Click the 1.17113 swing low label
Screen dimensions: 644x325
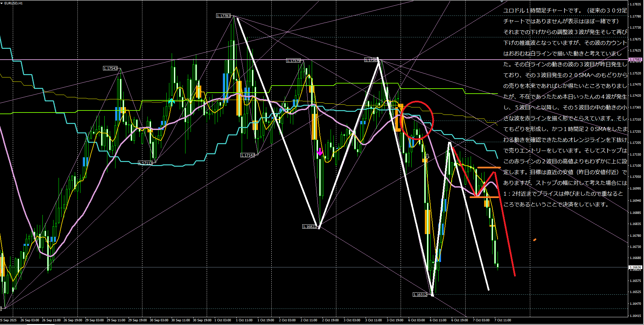pyautogui.click(x=145, y=163)
